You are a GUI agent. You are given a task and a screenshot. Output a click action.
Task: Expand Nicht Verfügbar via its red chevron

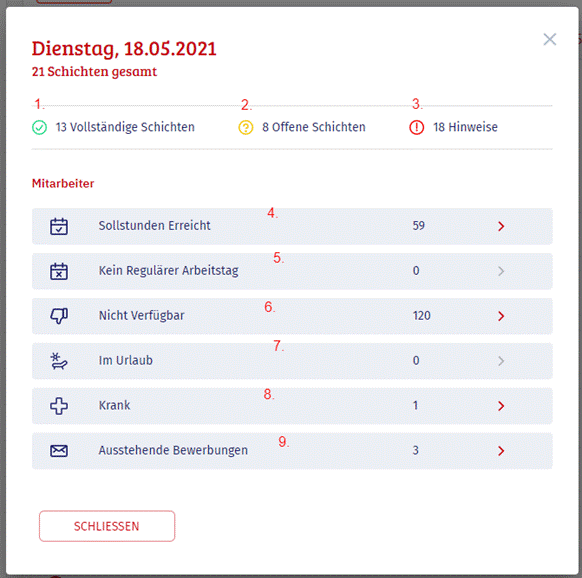[501, 316]
